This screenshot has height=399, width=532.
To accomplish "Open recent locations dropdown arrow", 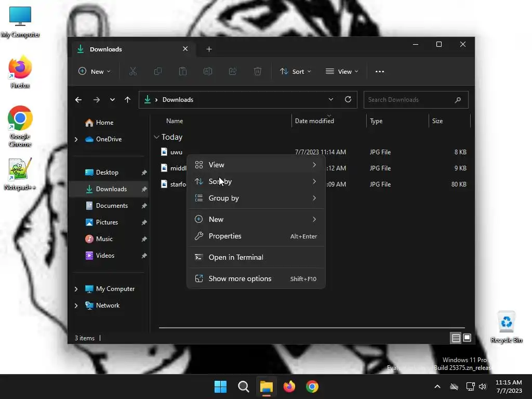I will [112, 100].
